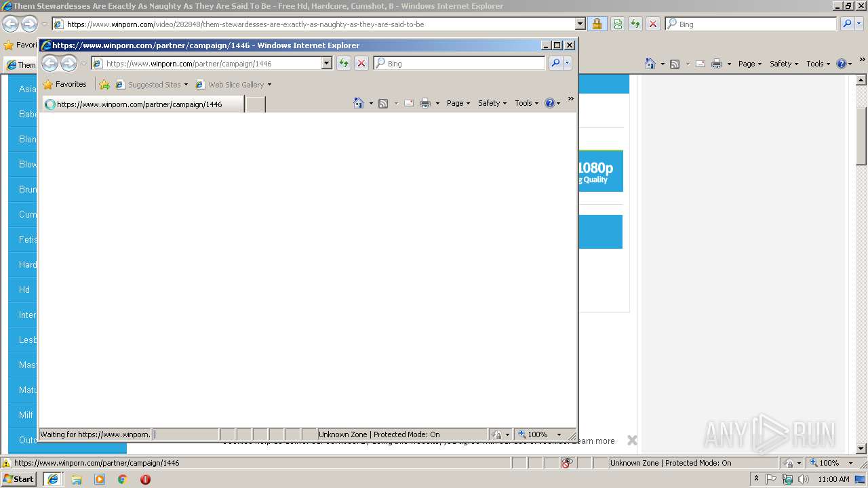Click Home icon in popup command bar

[x=359, y=103]
